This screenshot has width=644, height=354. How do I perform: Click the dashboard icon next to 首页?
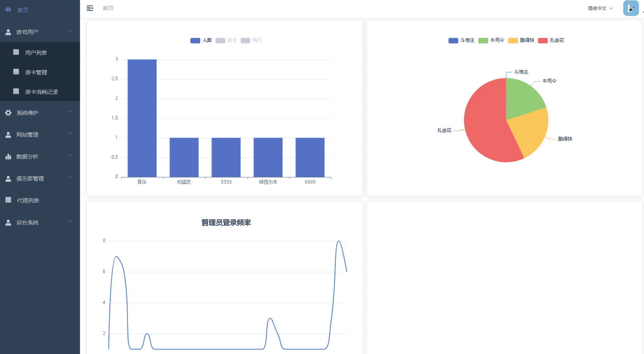8,10
